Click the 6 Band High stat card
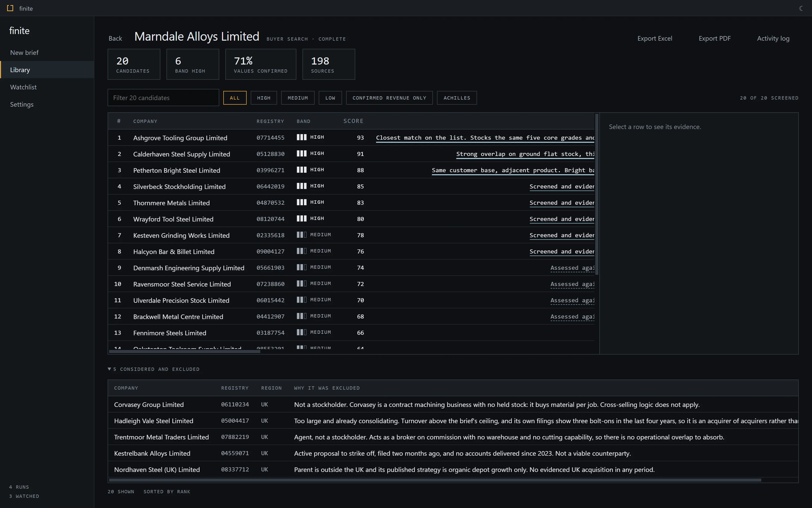 [193, 64]
